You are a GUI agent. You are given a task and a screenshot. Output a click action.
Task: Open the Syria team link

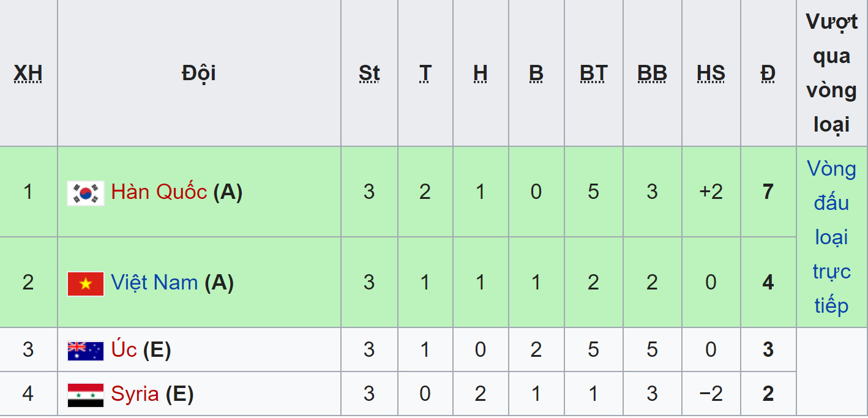click(x=135, y=394)
